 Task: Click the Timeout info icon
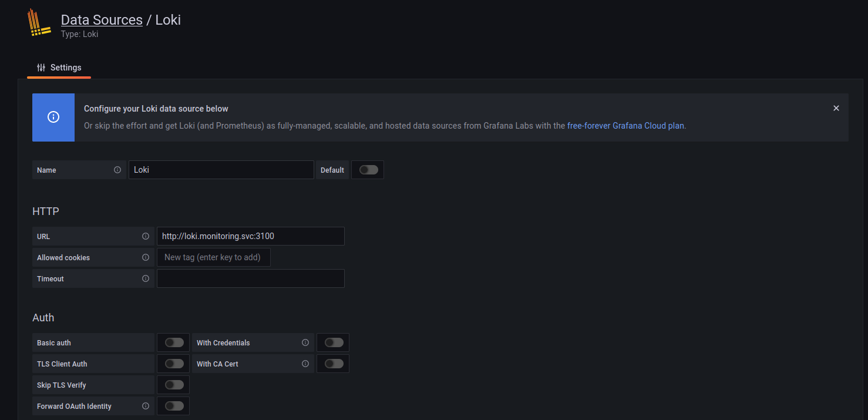tap(146, 278)
